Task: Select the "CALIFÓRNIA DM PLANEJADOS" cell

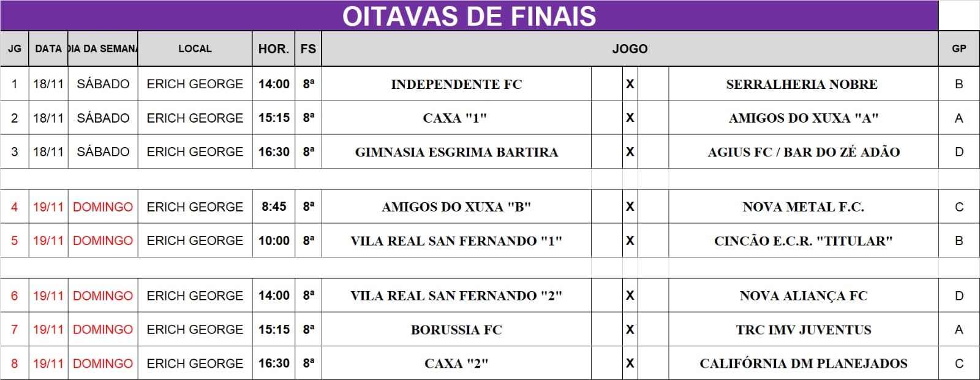Action: [x=803, y=363]
